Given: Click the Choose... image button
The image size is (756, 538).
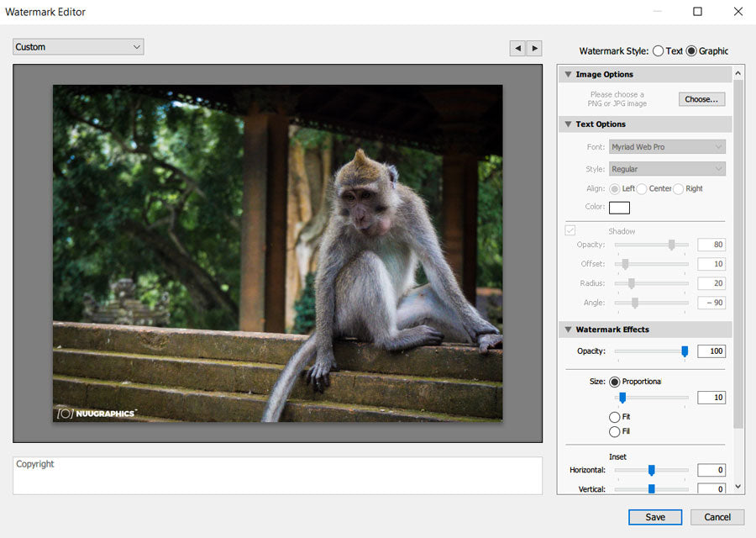Looking at the screenshot, I should (701, 99).
